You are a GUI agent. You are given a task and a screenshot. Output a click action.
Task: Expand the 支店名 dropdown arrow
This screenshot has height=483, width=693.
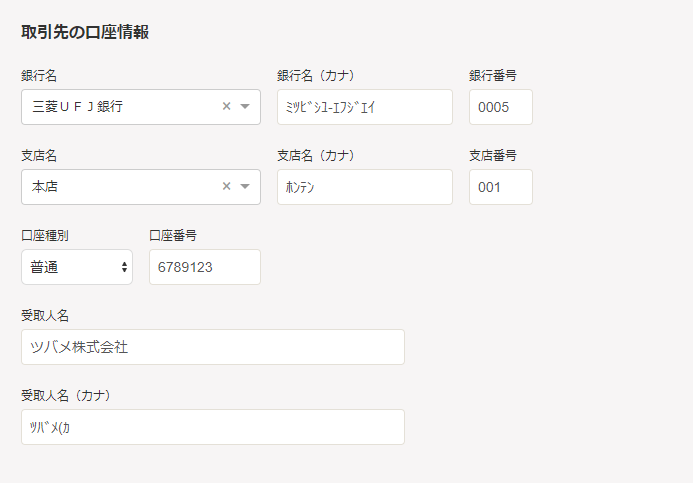click(245, 186)
